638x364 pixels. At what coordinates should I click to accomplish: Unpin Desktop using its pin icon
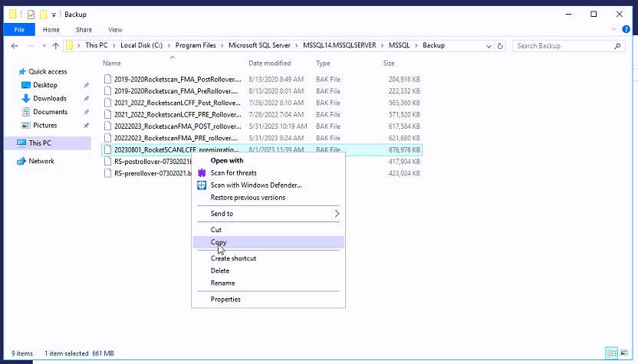86,85
